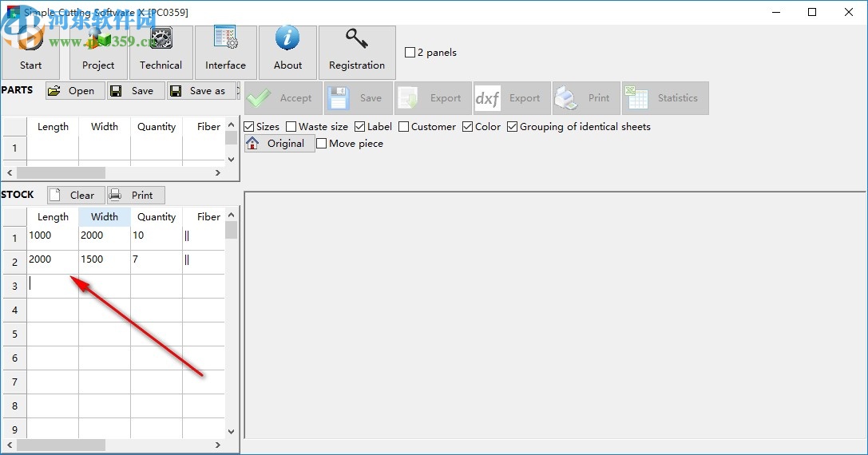868x455 pixels.
Task: Open the Technical gear icon
Action: click(161, 53)
